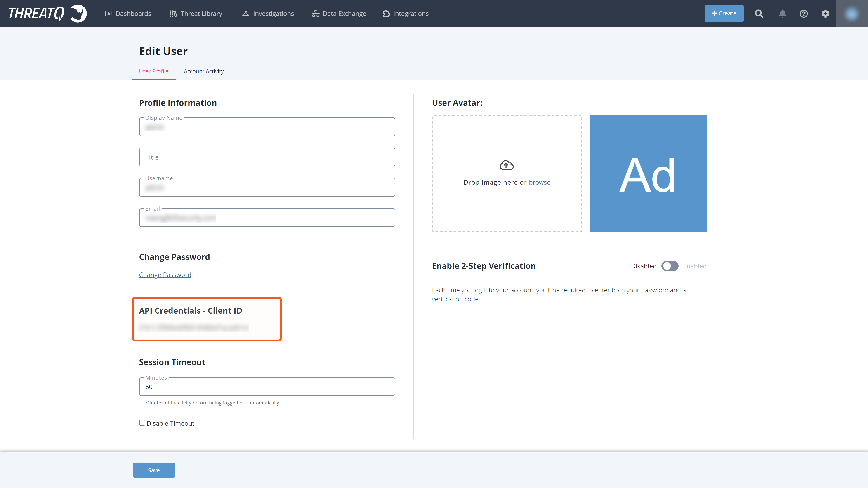Image resolution: width=868 pixels, height=488 pixels.
Task: Click the user avatar in top bar
Action: coord(851,14)
